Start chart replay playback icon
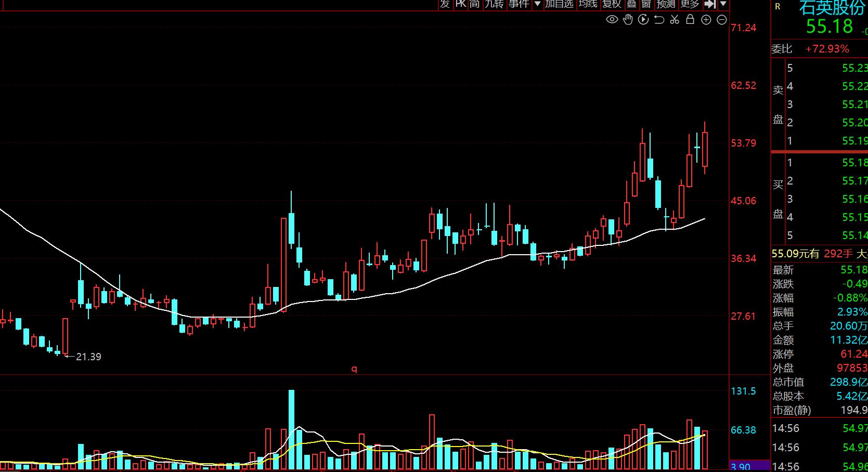The width and height of the screenshot is (868, 472). (643, 20)
